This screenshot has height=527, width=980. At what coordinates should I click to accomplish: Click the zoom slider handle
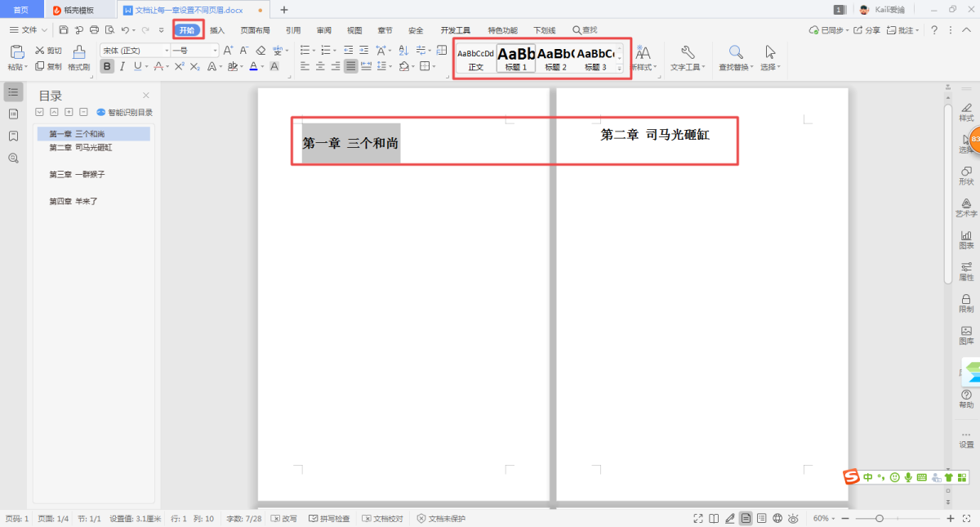[880, 519]
